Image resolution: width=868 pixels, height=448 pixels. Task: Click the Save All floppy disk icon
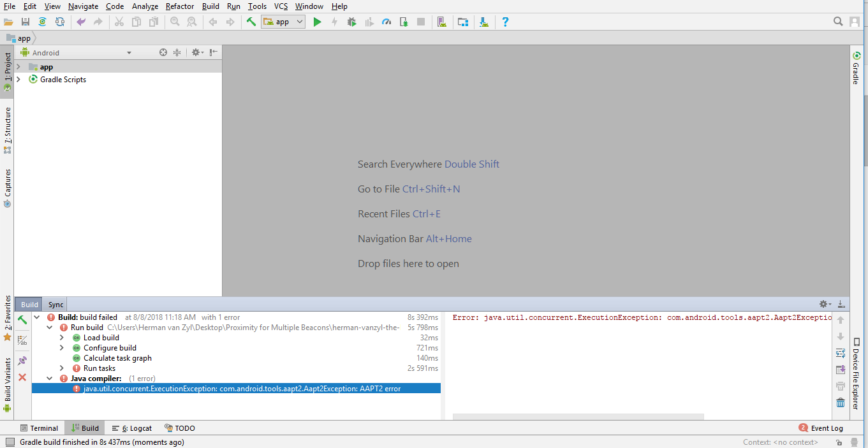[26, 22]
